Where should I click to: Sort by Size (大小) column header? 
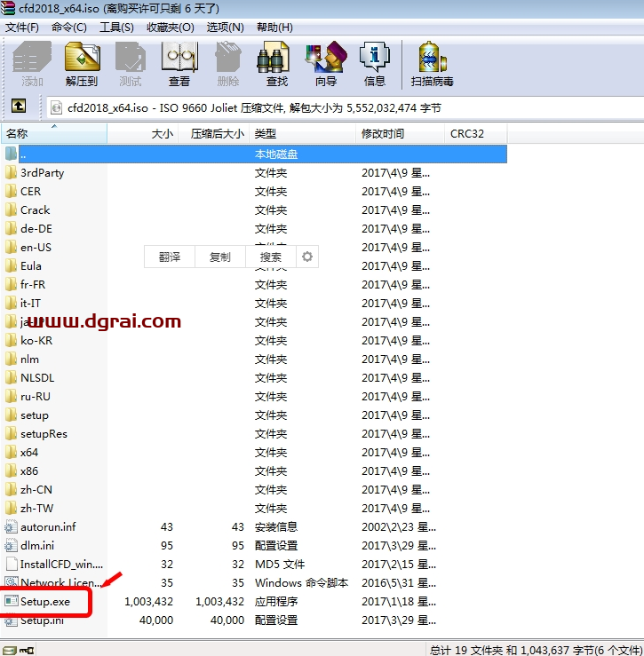pos(143,133)
